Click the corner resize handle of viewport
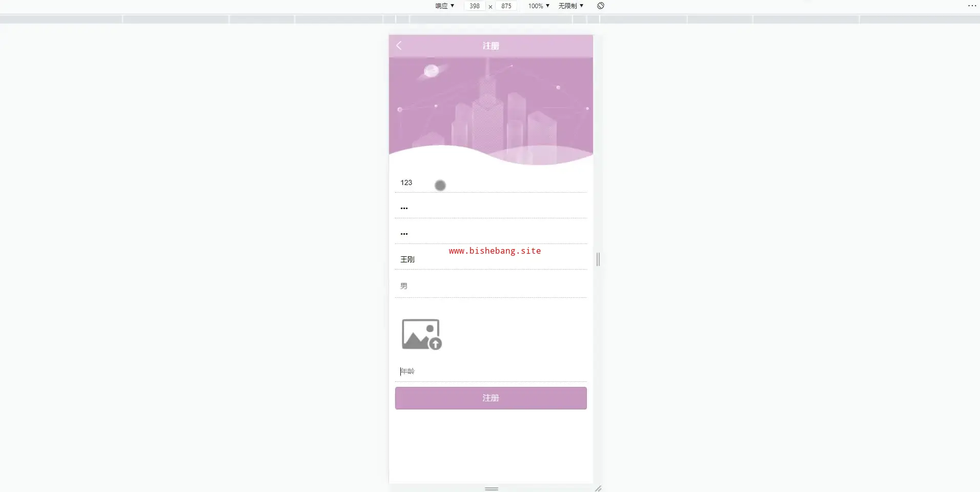 (x=598, y=488)
